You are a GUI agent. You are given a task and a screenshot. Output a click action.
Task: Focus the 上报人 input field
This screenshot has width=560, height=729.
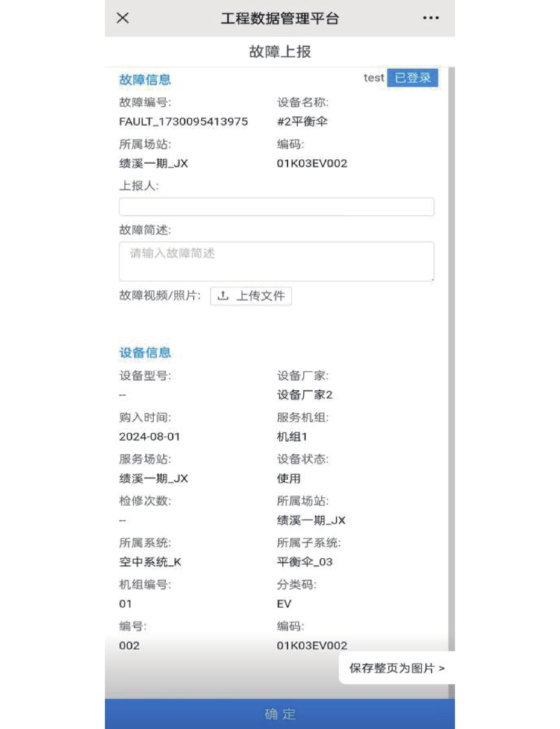276,207
